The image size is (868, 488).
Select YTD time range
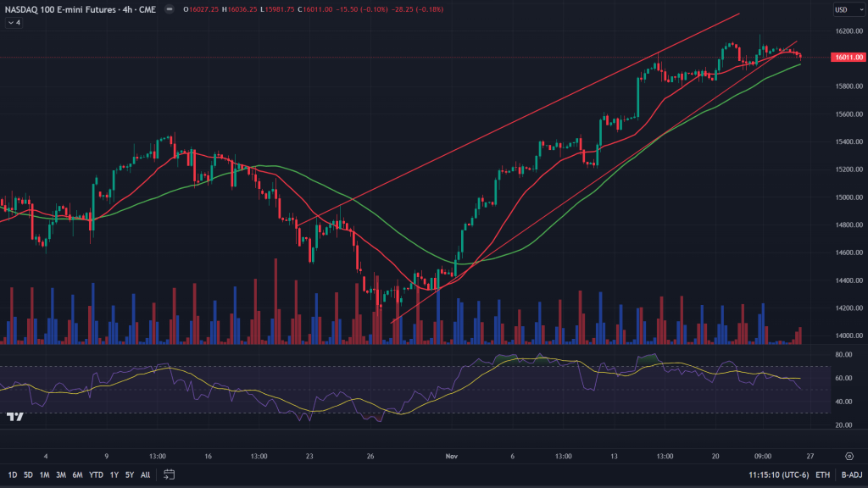coord(96,474)
